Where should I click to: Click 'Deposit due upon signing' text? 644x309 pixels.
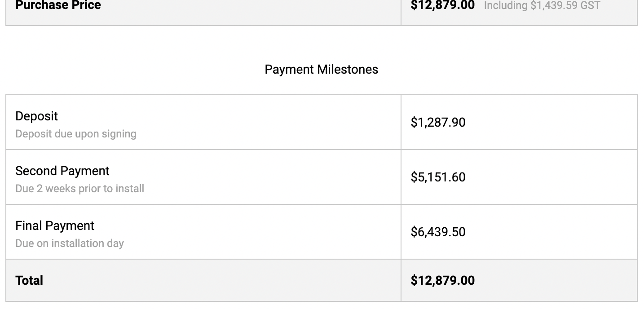(x=76, y=134)
